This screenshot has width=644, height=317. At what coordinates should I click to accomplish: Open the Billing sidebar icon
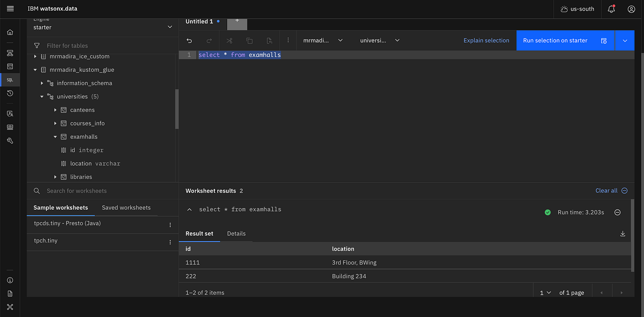(x=10, y=127)
